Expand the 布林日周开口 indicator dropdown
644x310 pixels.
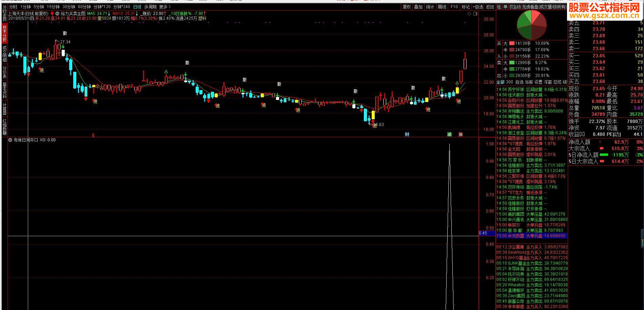10,140
